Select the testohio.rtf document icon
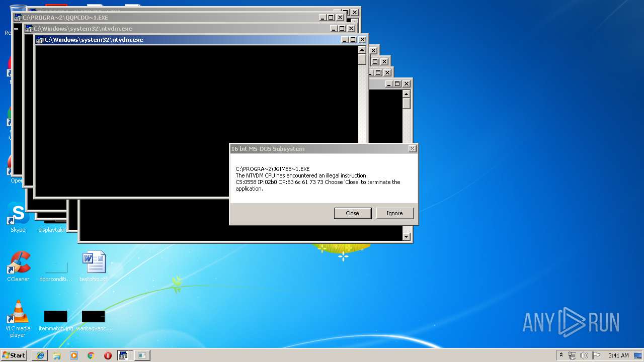644x362 pixels. tap(94, 266)
